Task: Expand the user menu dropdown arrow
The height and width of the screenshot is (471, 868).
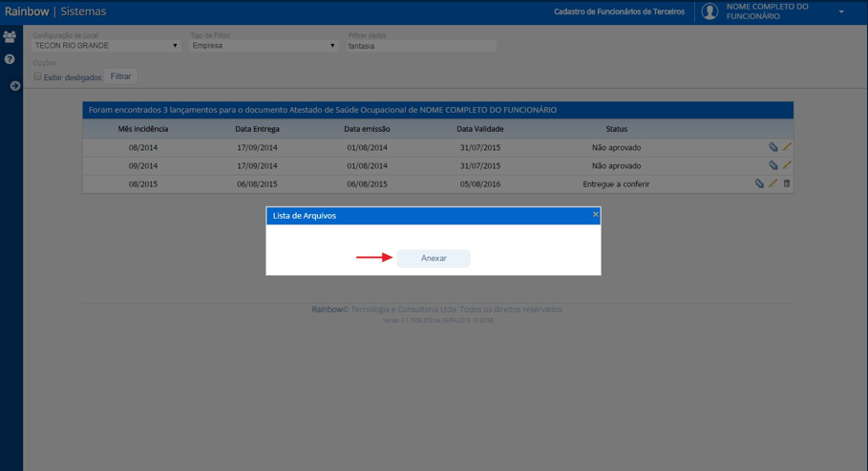Action: pyautogui.click(x=841, y=11)
